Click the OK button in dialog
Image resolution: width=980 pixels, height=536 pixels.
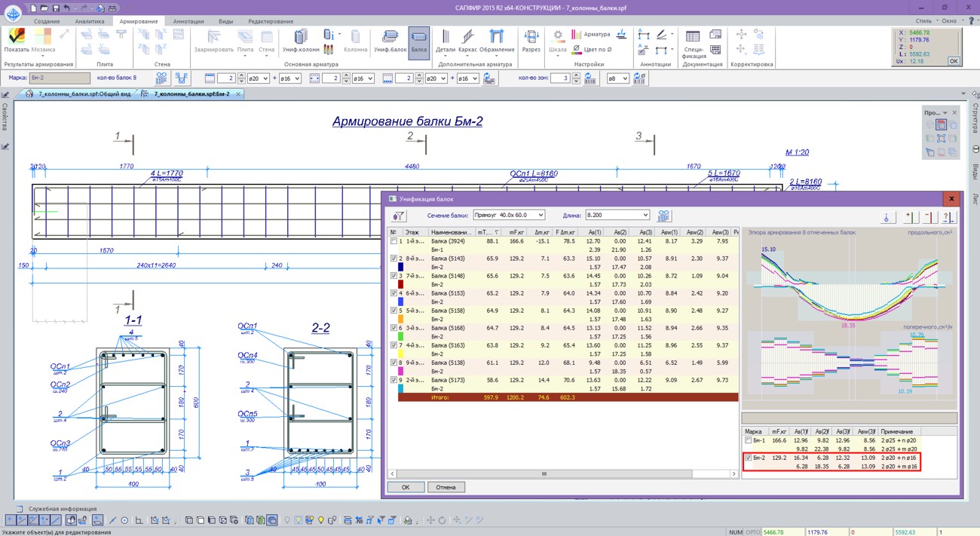click(406, 487)
